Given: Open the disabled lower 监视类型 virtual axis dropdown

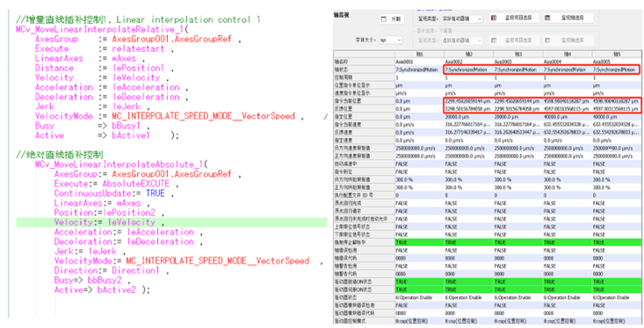Looking at the screenshot, I should [x=462, y=40].
